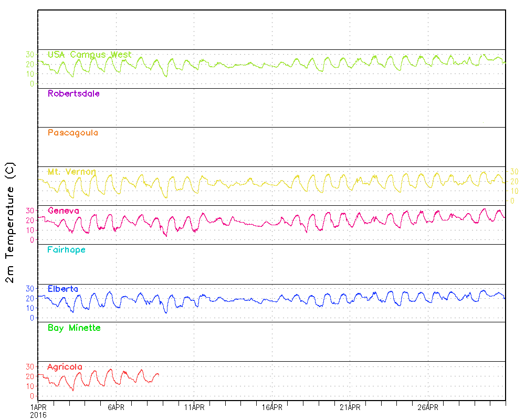Select the Mt. Vernon station label
Image resolution: width=525 pixels, height=420 pixels.
pos(71,172)
